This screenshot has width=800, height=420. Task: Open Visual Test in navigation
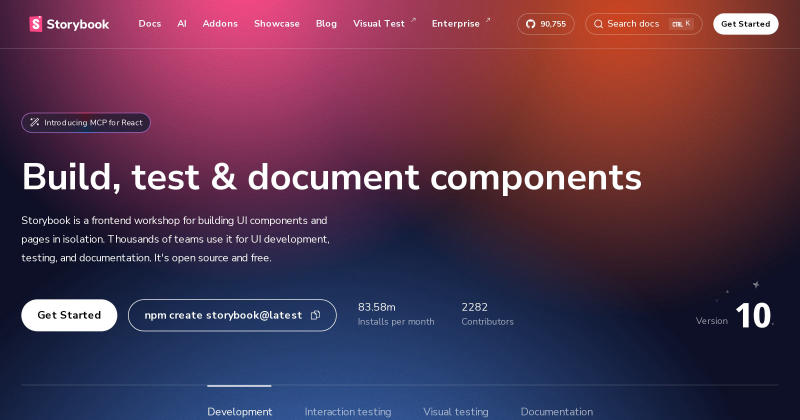379,24
